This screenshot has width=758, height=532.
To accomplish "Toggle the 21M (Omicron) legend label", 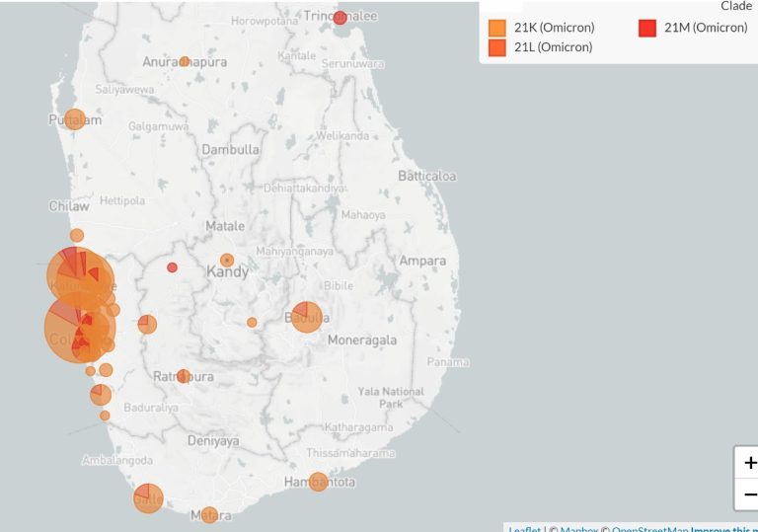I will [x=705, y=28].
